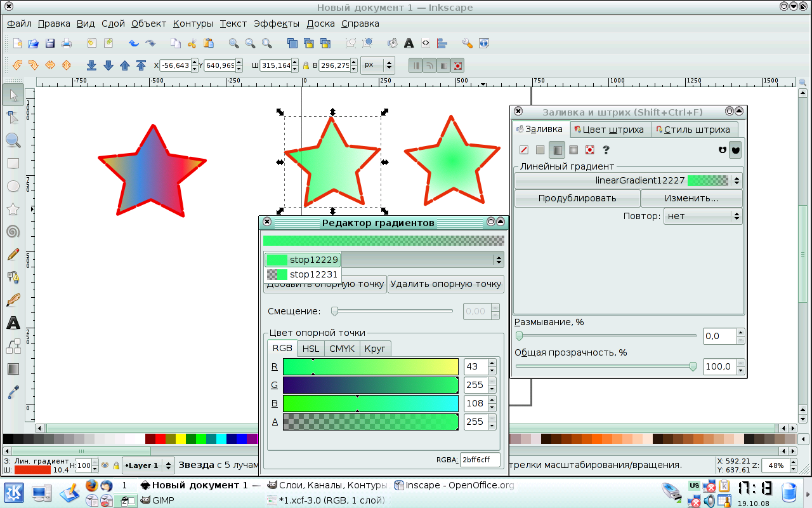812x508 pixels.
Task: Click Удалить опорную точку button
Action: coord(445,284)
